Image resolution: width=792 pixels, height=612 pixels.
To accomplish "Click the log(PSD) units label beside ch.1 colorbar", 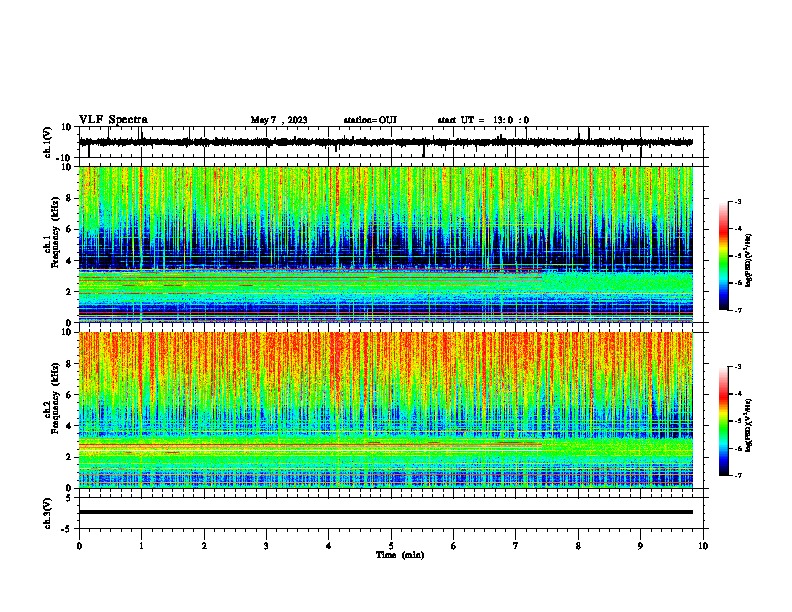I will (749, 260).
